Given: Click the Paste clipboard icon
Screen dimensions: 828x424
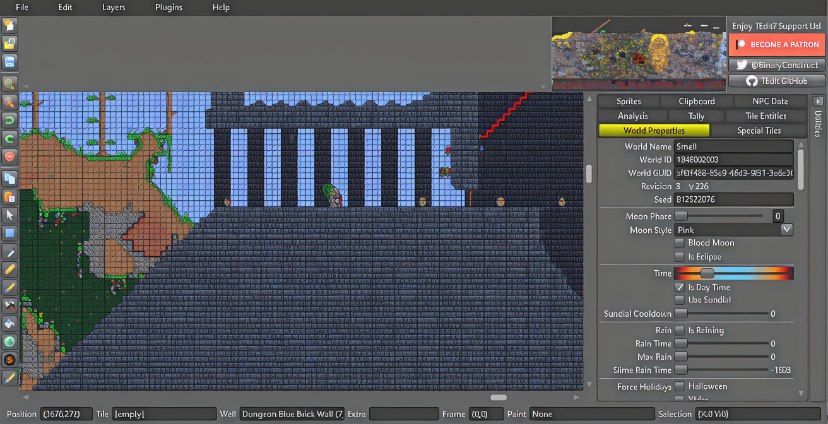Looking at the screenshot, I should (10, 197).
